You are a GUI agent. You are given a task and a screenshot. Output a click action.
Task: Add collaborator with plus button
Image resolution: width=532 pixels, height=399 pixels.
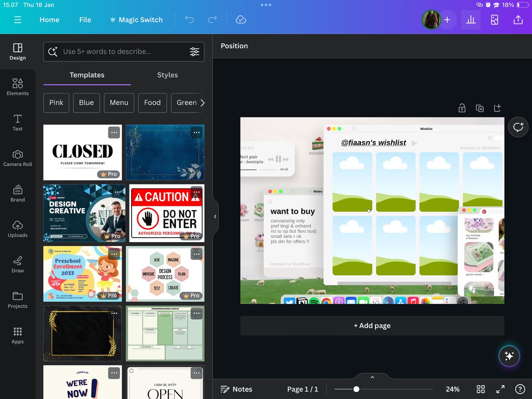[x=447, y=20]
